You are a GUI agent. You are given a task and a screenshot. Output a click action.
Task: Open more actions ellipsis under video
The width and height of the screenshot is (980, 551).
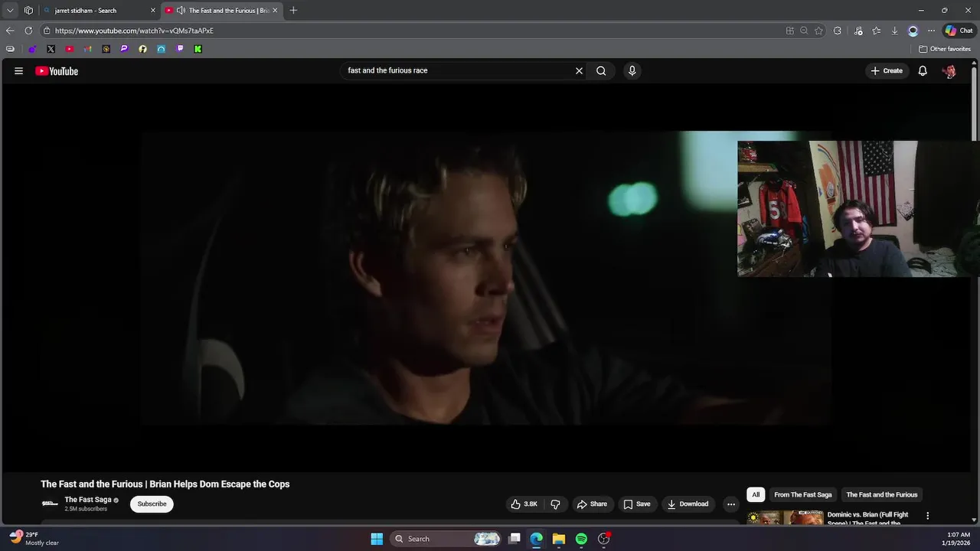[731, 504]
